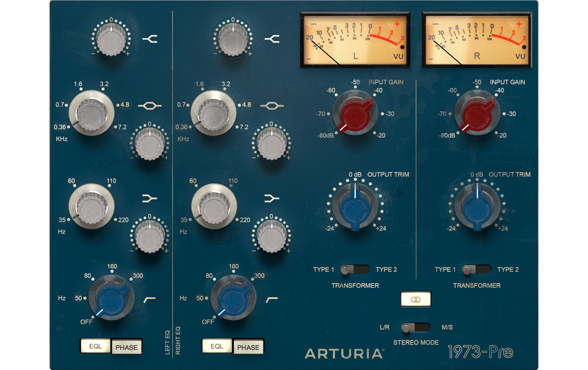Click the left EQ blue high-pass filter knob
This screenshot has width=588, height=370.
(x=111, y=298)
